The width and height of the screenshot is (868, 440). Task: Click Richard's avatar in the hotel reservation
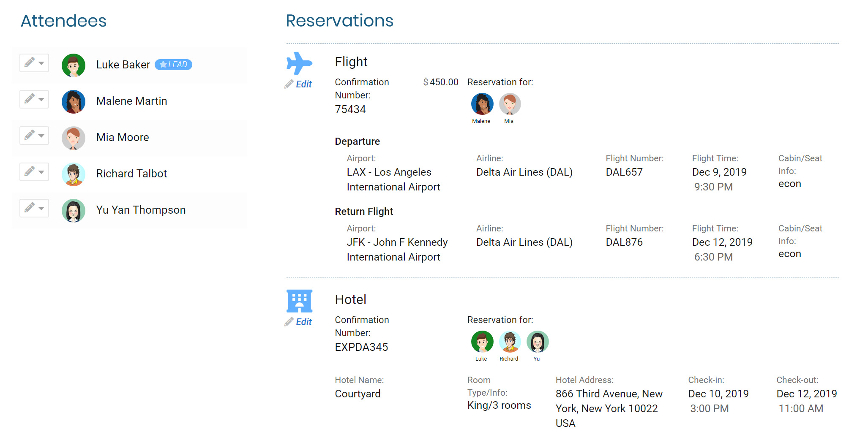[x=510, y=342]
